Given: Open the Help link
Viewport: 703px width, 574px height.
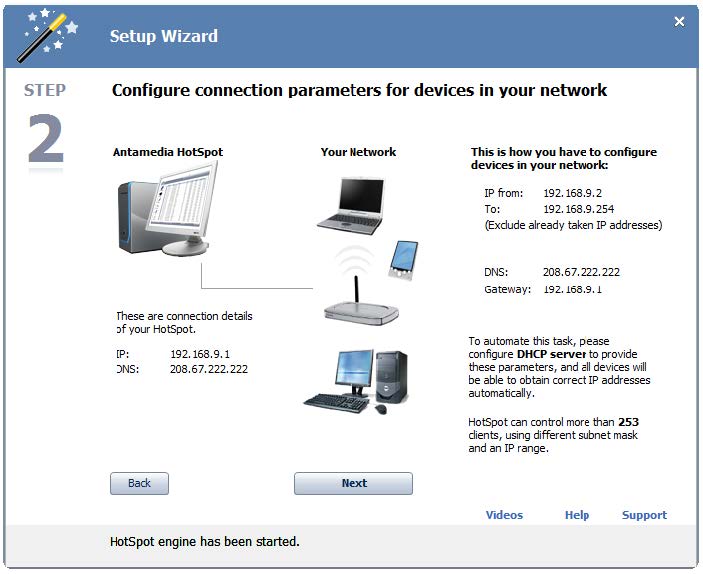Looking at the screenshot, I should coord(577,515).
